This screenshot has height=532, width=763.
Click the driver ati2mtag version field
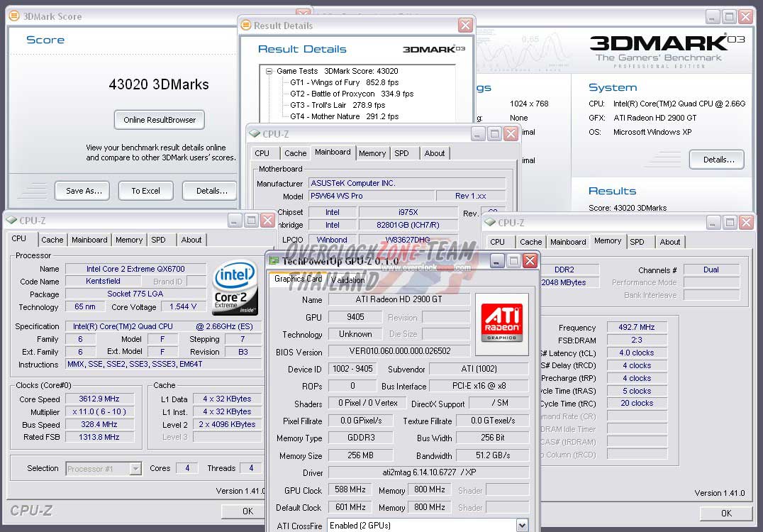(x=429, y=472)
